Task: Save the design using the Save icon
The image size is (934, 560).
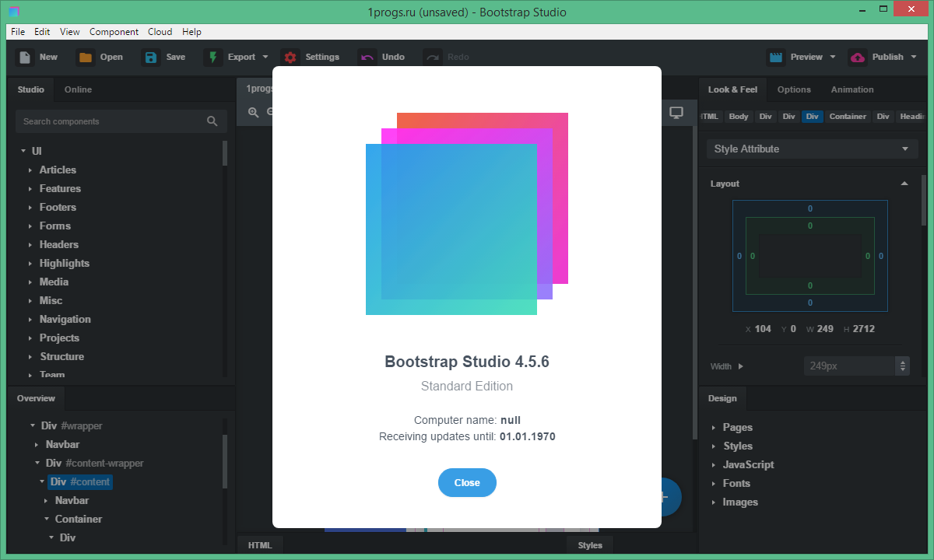Action: 150,56
